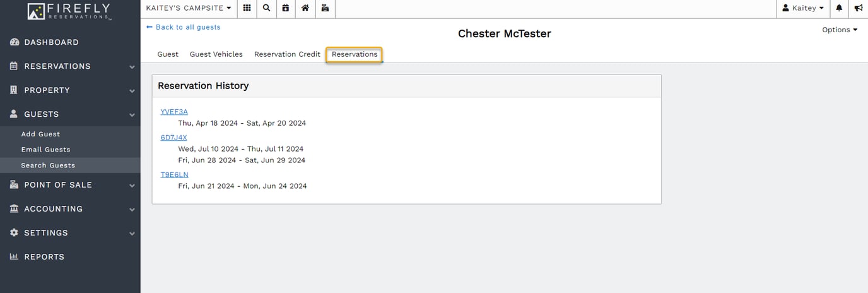Open the notifications bell icon
Image resolution: width=868 pixels, height=293 pixels.
839,8
